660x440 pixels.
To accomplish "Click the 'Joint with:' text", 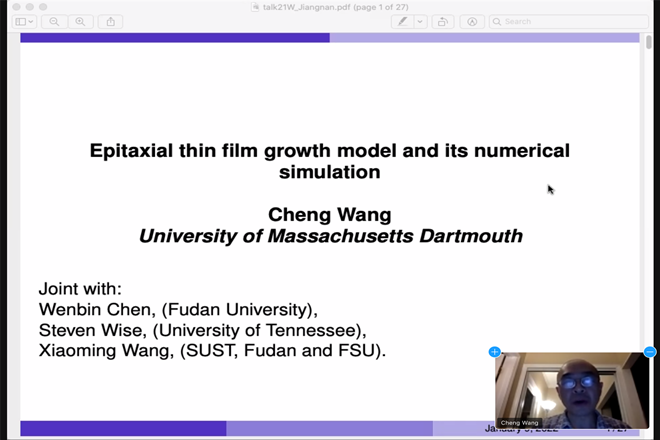I will [x=80, y=289].
